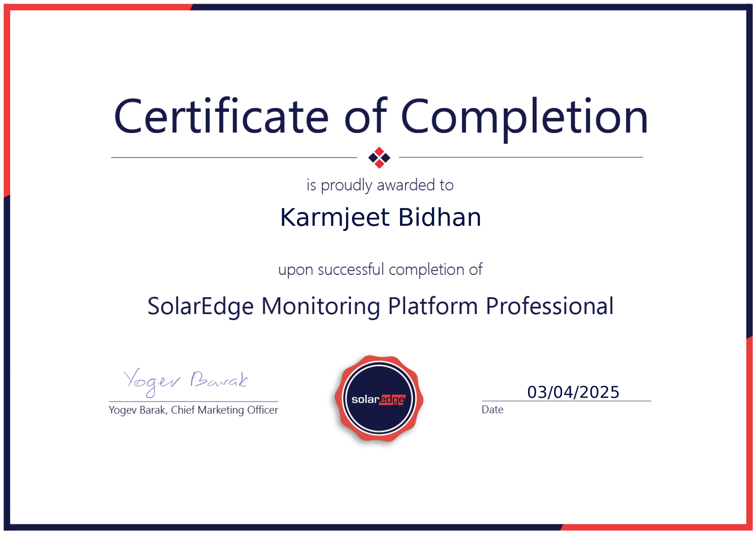Click the "solaredge" text inside seal

379,400
